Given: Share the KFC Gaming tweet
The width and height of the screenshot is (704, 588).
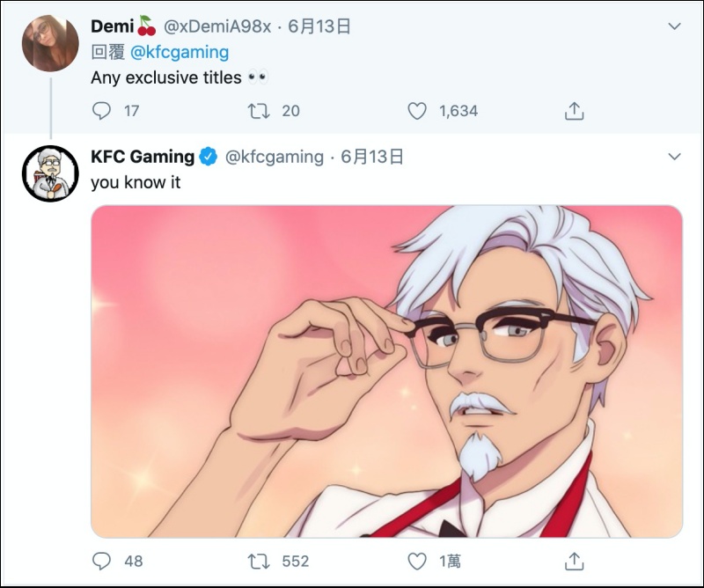Looking at the screenshot, I should (x=574, y=561).
